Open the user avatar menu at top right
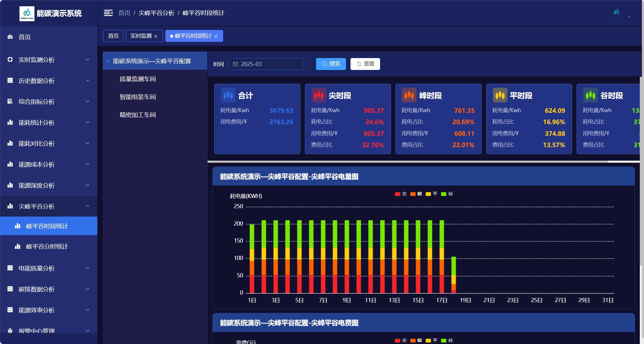Image resolution: width=644 pixels, height=344 pixels. coord(617,13)
